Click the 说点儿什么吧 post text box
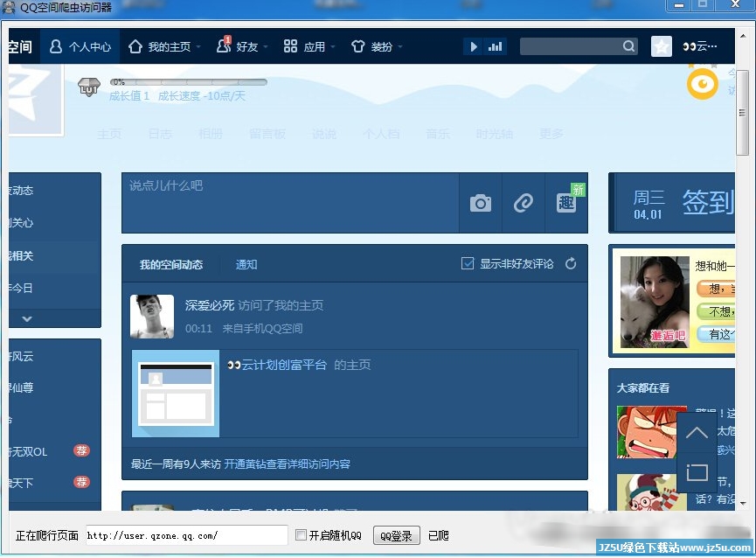Image resolution: width=756 pixels, height=558 pixels. 290,203
